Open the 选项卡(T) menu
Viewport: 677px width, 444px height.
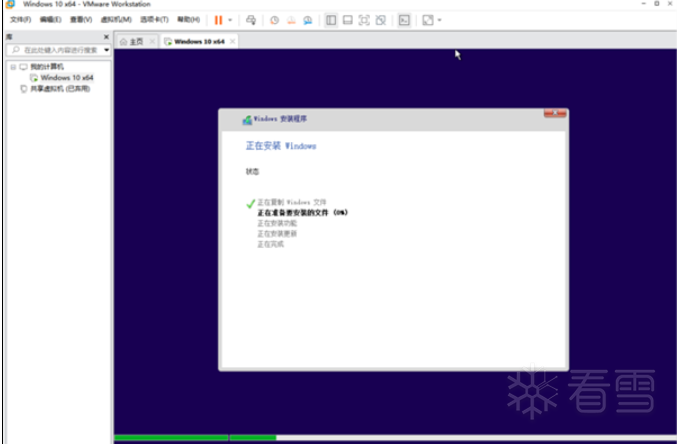pyautogui.click(x=154, y=20)
